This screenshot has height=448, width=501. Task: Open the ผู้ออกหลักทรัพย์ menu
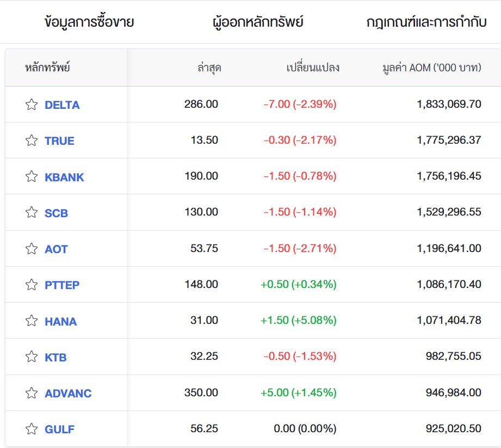coord(258,22)
